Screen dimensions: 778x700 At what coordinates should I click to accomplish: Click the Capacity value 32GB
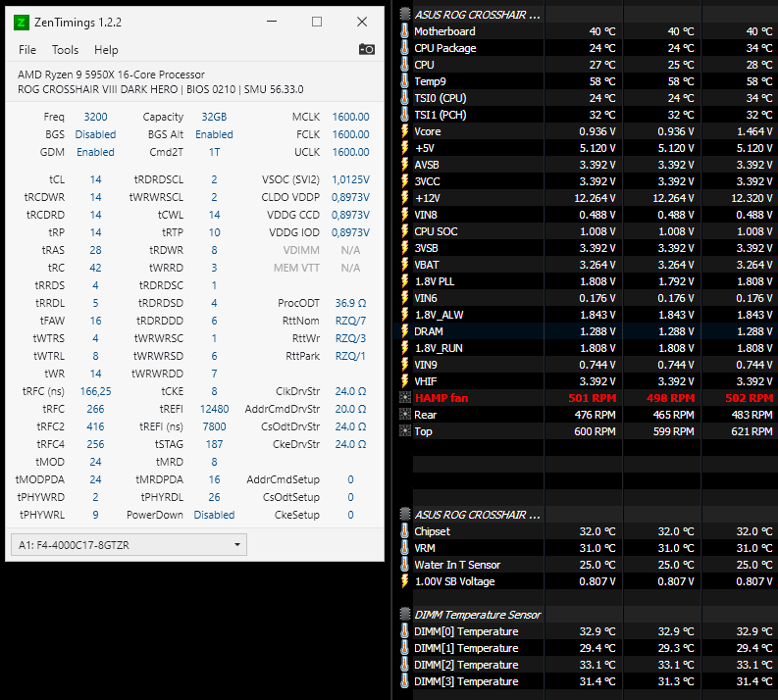pyautogui.click(x=214, y=117)
